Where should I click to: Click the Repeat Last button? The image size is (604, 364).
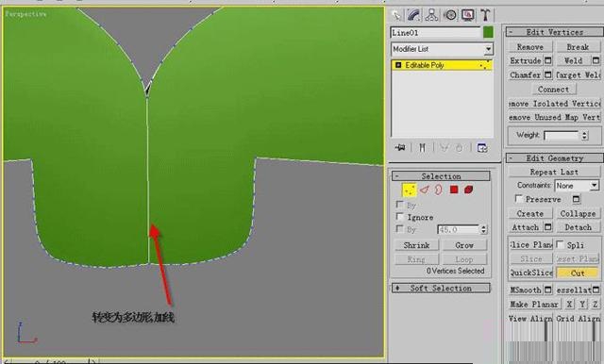tap(554, 172)
